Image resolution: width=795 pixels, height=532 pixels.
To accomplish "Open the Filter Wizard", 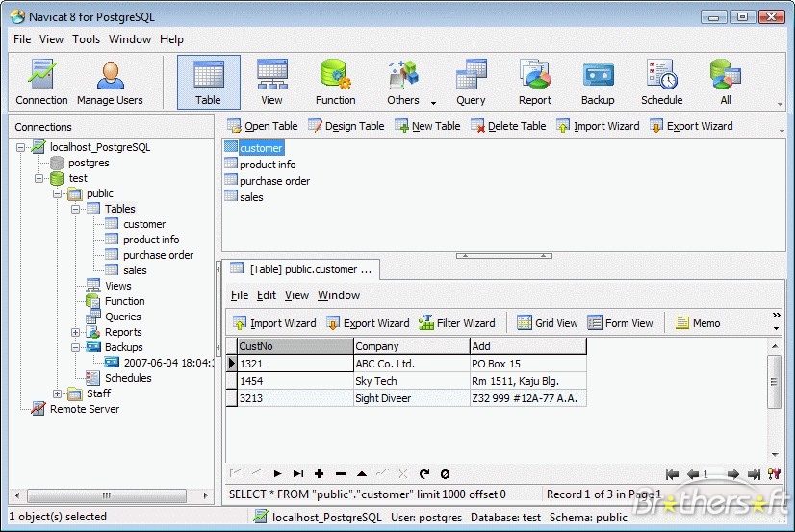I will coord(457,323).
